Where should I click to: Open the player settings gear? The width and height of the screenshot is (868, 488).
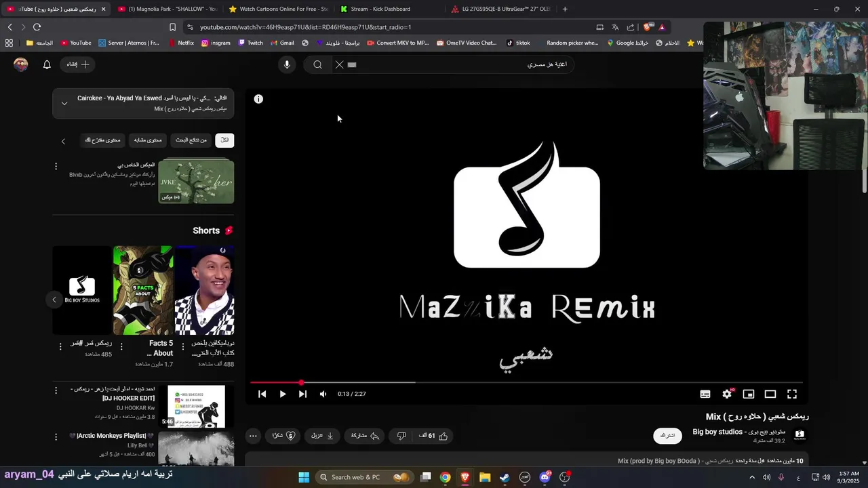(x=727, y=394)
